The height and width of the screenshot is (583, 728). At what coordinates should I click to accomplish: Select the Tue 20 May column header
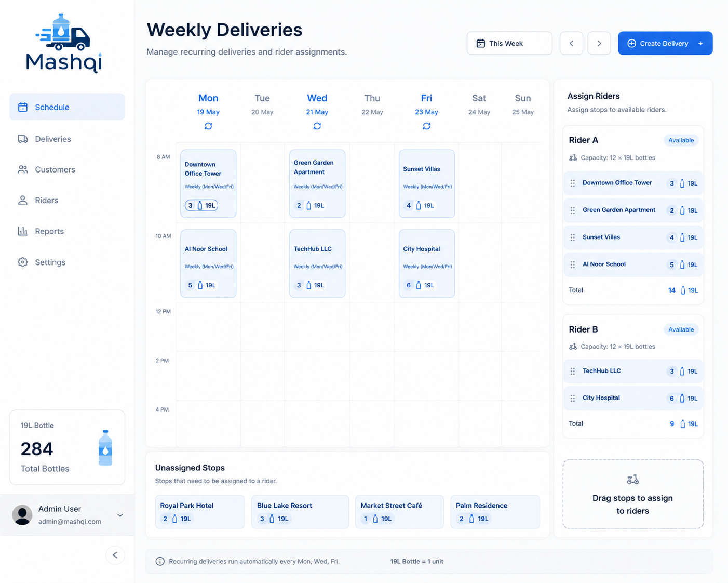(x=262, y=104)
